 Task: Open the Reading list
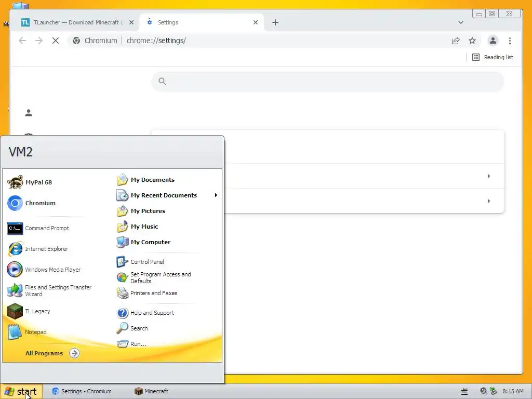click(x=493, y=57)
